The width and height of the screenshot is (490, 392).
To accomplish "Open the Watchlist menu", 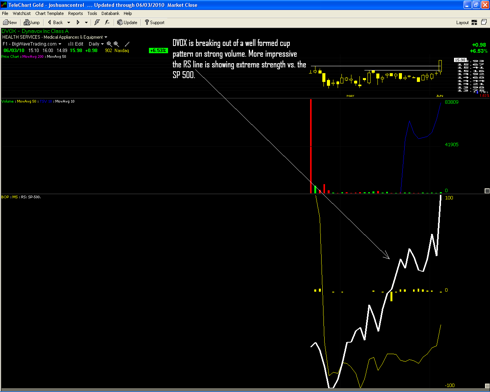I will point(21,13).
